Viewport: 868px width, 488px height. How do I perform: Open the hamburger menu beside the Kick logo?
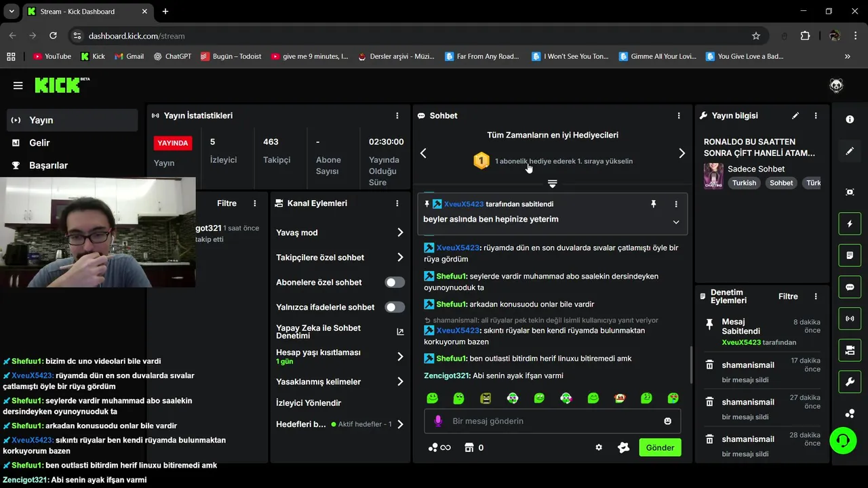coord(18,85)
